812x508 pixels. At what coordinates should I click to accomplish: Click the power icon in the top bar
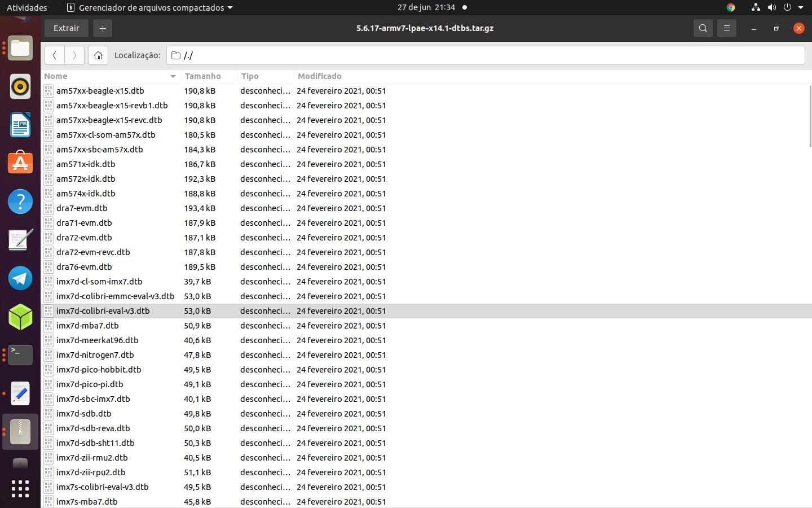click(x=787, y=7)
